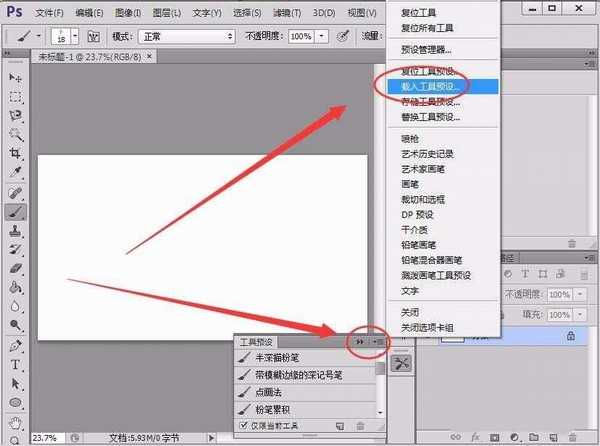The height and width of the screenshot is (446, 600).
Task: Toggle the 仅限当前工具 checkbox
Action: pos(241,427)
